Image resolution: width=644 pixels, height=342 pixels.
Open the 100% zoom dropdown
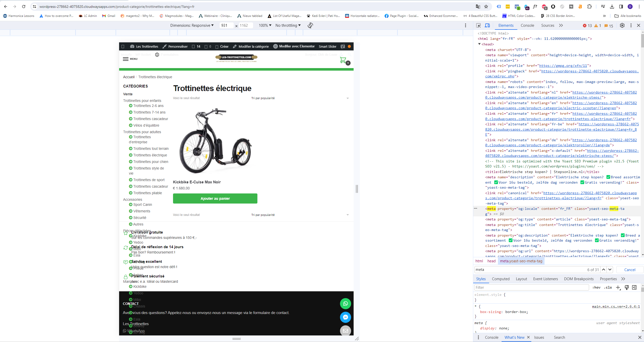265,25
